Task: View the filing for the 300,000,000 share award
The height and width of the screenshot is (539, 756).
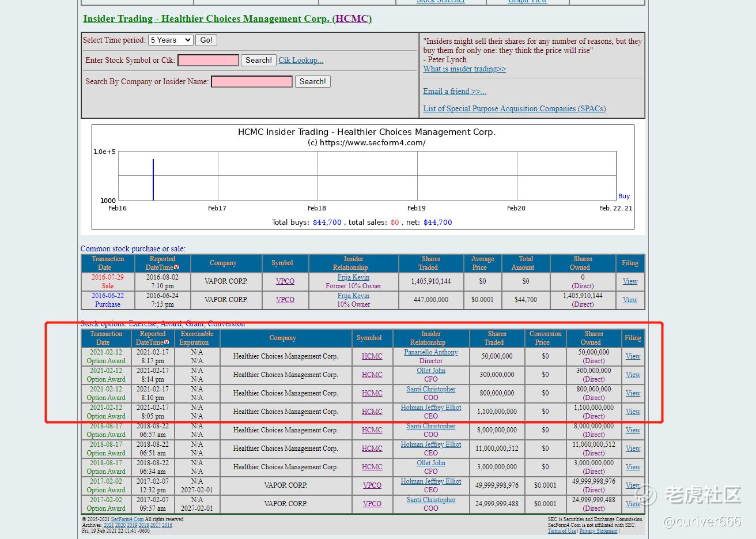Action: (x=633, y=375)
